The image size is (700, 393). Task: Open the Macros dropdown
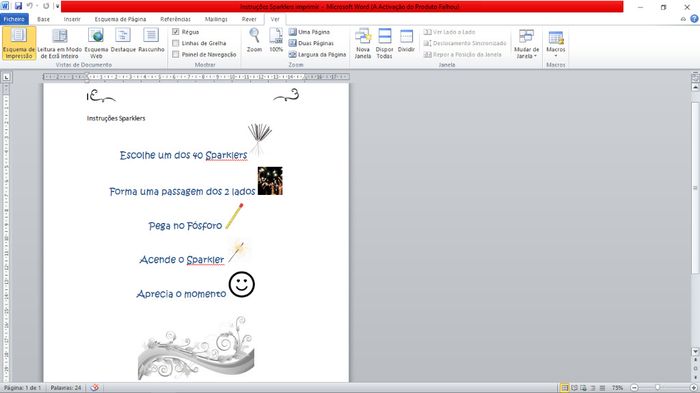point(556,43)
